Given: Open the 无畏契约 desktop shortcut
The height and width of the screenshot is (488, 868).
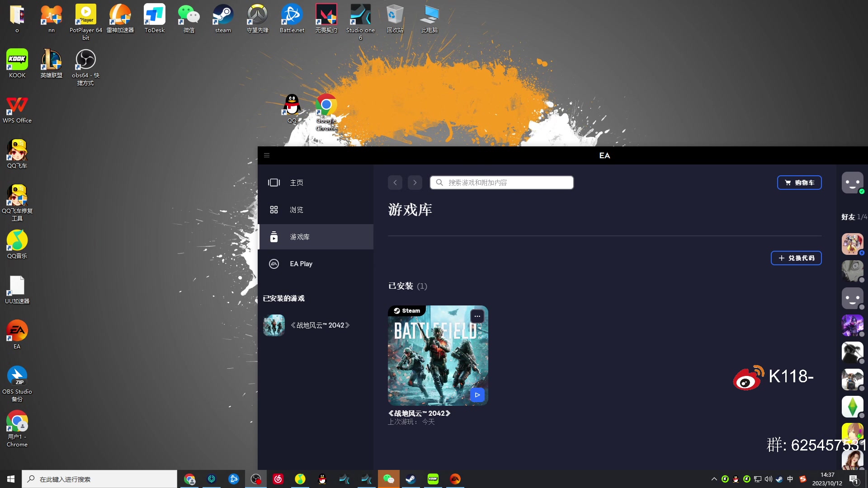Looking at the screenshot, I should click(326, 19).
